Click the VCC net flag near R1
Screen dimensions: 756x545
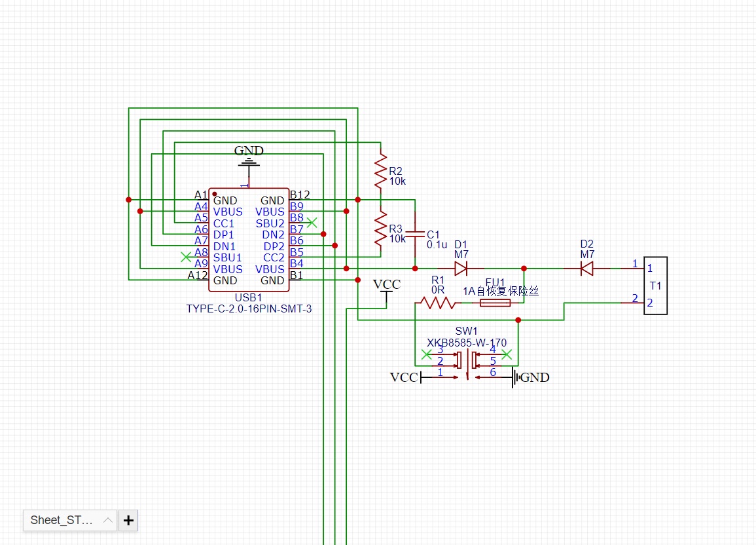click(x=387, y=290)
